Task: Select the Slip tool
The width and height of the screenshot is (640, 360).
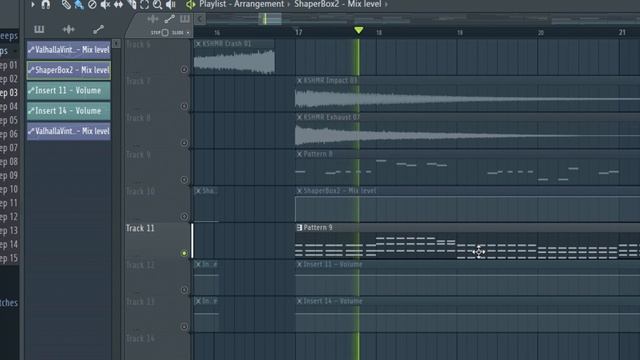Action: pos(118,4)
